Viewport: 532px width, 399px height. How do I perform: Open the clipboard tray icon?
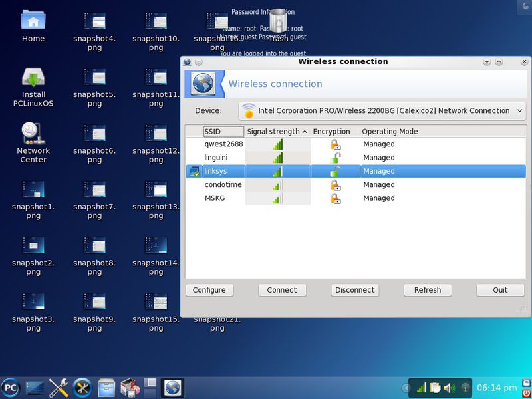(435, 388)
